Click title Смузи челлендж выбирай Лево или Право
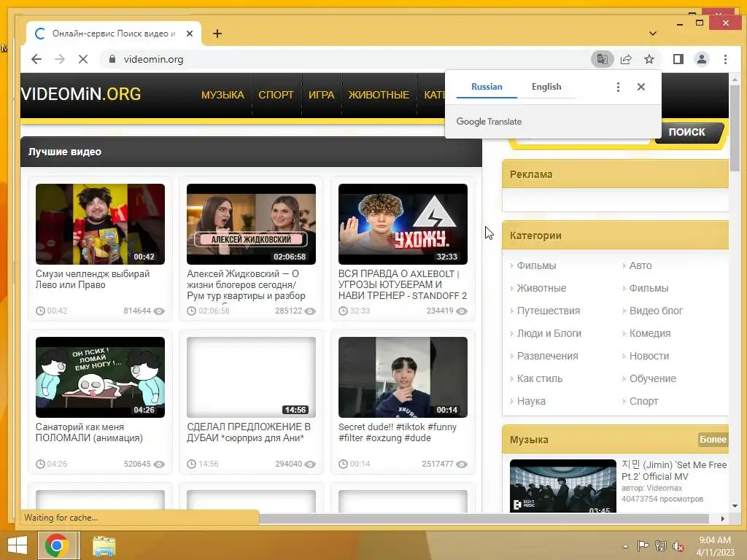 point(93,279)
